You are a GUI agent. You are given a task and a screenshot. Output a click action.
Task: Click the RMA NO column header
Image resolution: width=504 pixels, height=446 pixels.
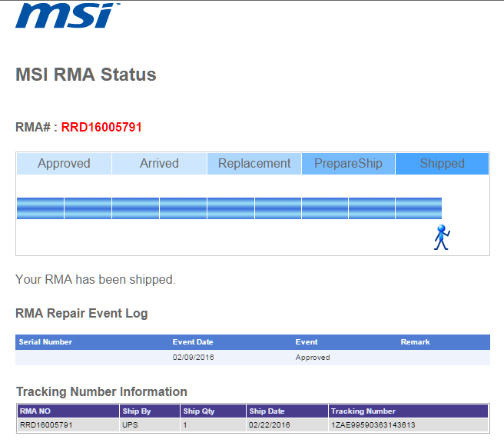point(68,411)
